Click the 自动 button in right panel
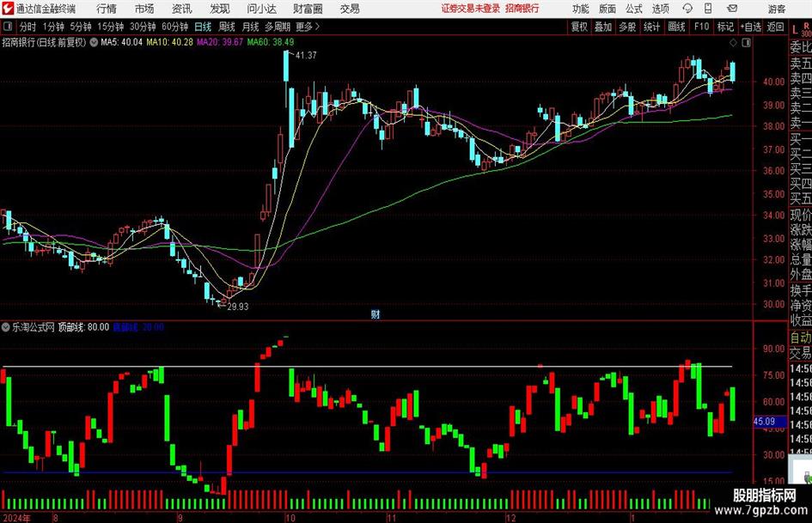812x523 pixels. coord(801,338)
